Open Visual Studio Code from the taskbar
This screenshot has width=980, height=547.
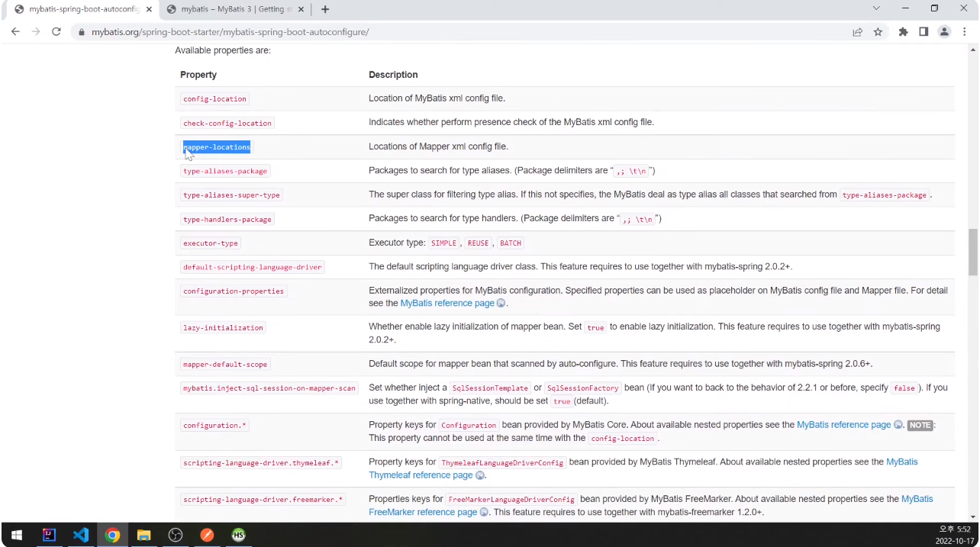click(81, 535)
